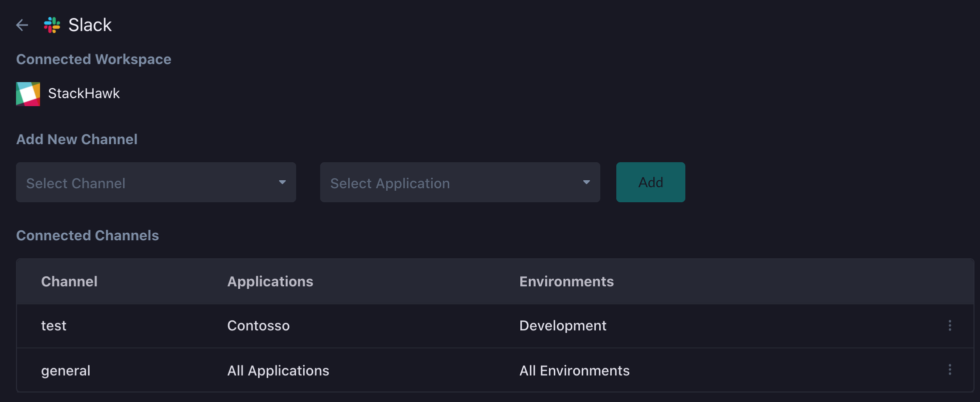Click the Channel column header
980x402 pixels.
[69, 281]
